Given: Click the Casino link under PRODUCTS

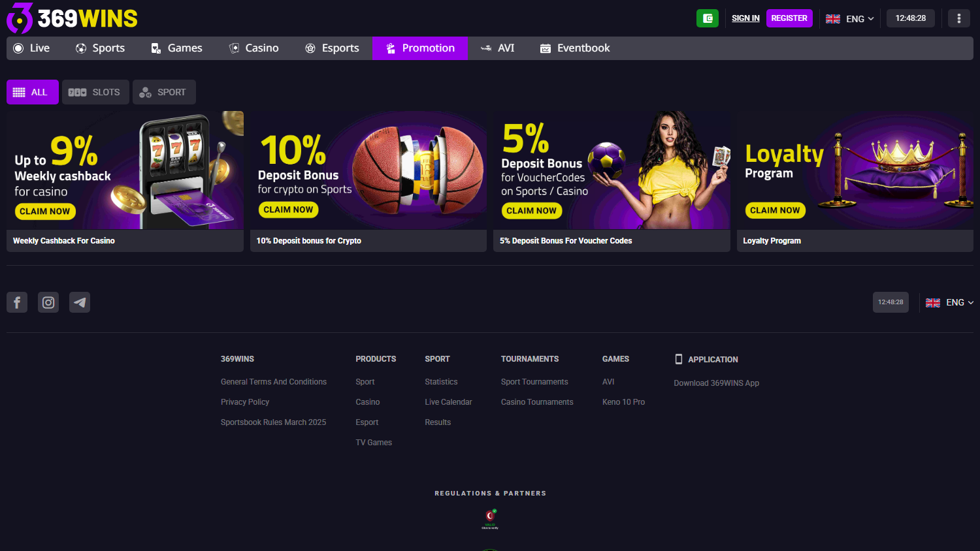Looking at the screenshot, I should click(368, 402).
